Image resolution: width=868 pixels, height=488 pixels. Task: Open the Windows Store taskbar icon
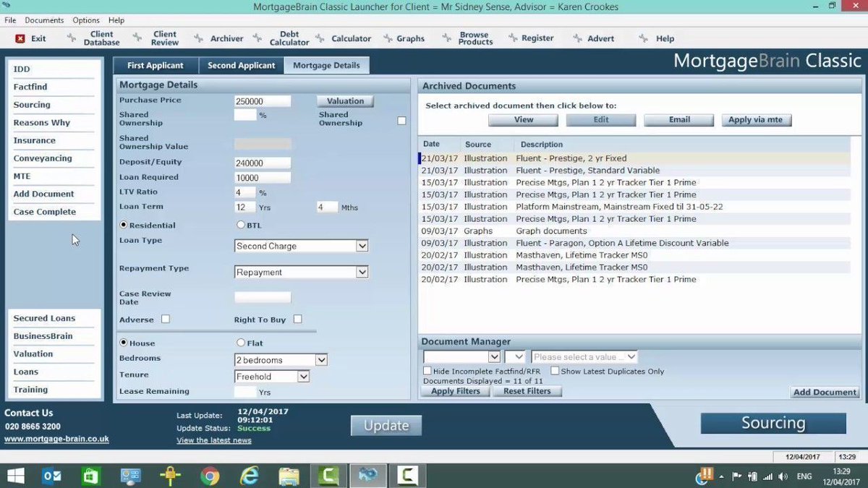(x=90, y=476)
